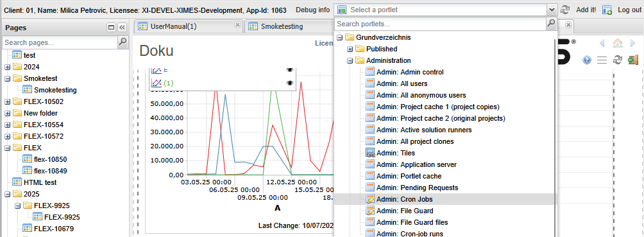Click the Grundverzeichnis folder icon
The height and width of the screenshot is (237, 644).
(x=350, y=37)
